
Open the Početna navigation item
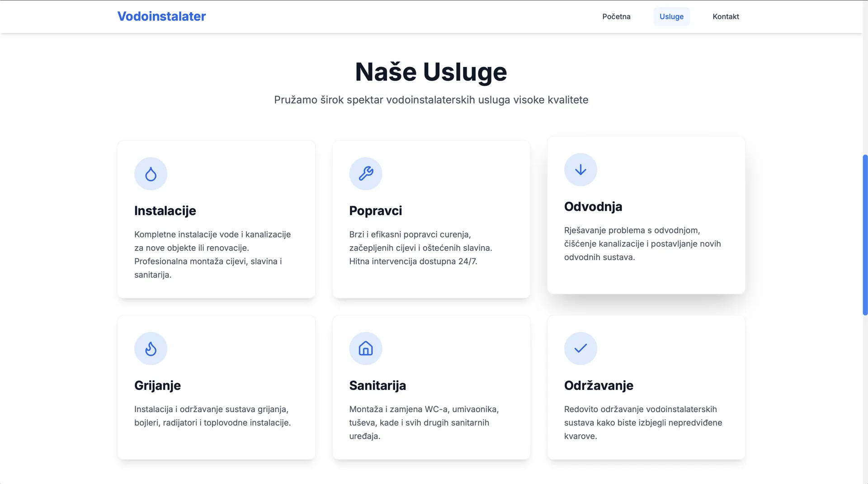(x=616, y=17)
